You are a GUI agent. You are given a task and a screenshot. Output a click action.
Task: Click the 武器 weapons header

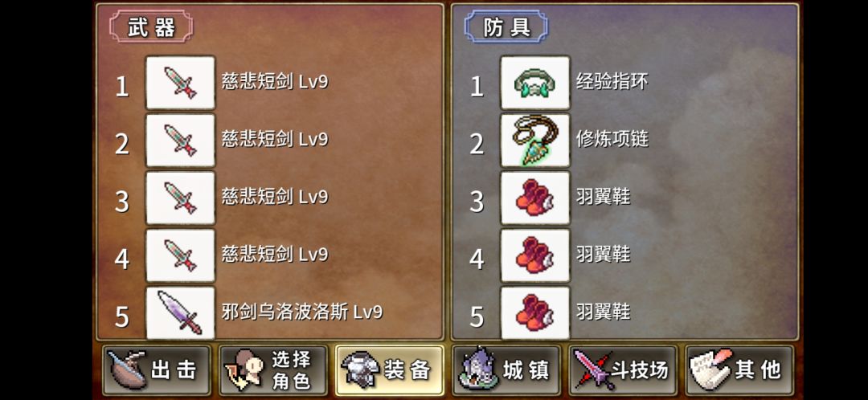pyautogui.click(x=151, y=27)
